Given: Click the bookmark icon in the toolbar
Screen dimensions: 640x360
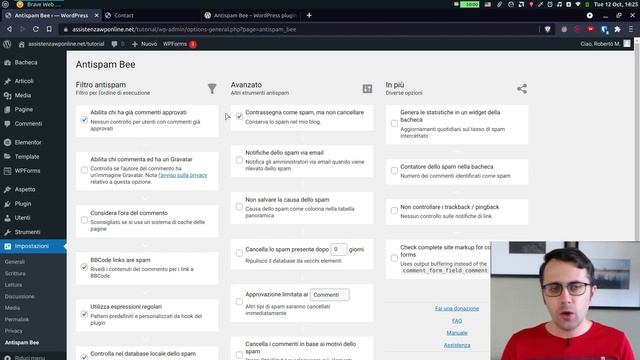Looking at the screenshot, I should tap(49, 29).
